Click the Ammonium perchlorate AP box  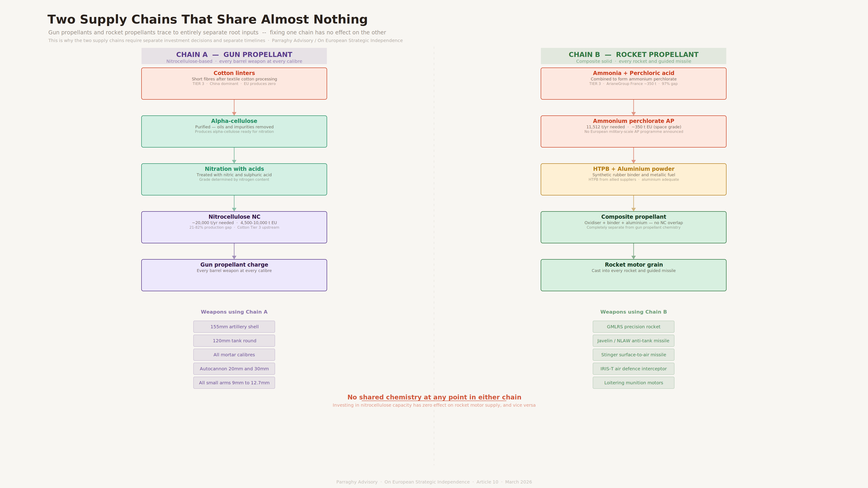click(633, 131)
